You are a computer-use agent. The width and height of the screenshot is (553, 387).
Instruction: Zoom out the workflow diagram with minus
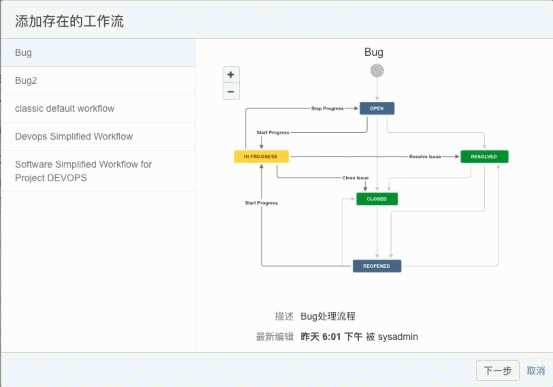pos(231,92)
